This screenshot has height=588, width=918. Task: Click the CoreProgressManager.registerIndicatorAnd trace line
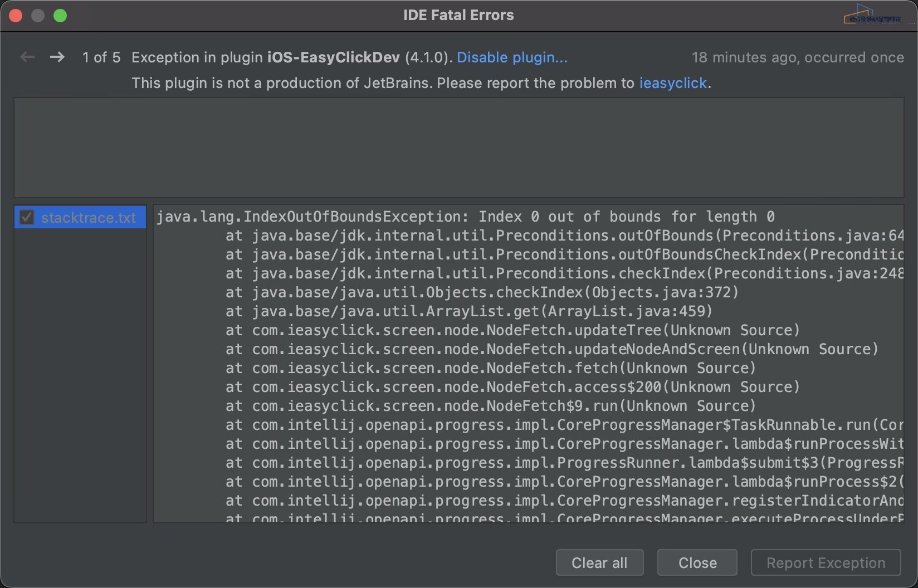coord(564,501)
